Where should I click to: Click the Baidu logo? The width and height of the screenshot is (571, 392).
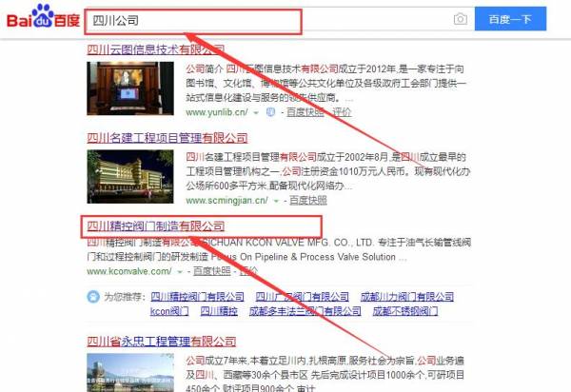40,19
